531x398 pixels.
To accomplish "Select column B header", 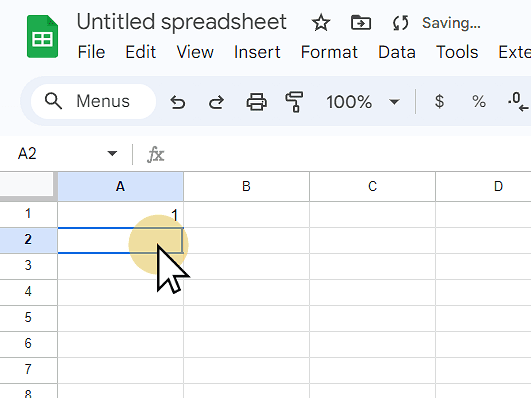I will (x=247, y=186).
